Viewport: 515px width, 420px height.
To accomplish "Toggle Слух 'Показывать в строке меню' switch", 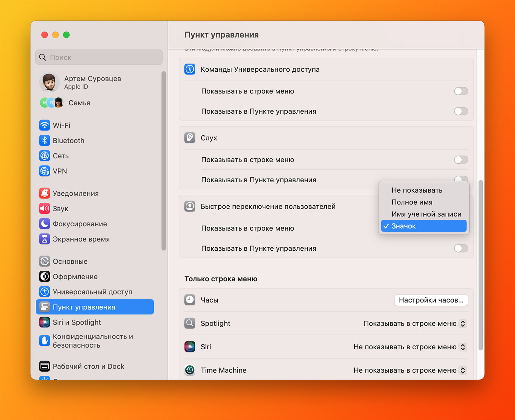I will 461,160.
